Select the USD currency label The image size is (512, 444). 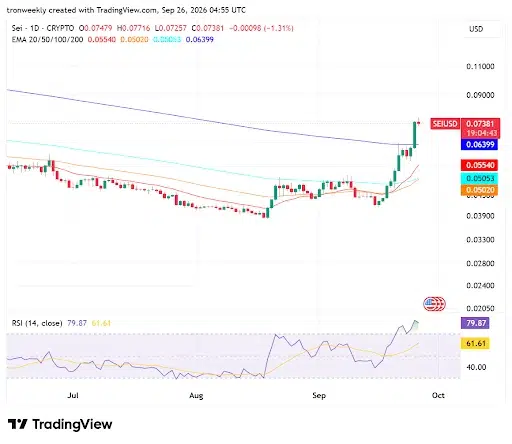click(x=476, y=29)
